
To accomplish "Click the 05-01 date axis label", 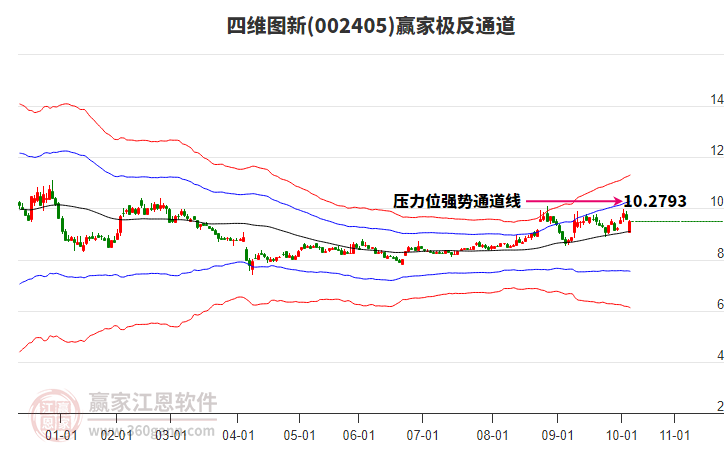I will [300, 435].
